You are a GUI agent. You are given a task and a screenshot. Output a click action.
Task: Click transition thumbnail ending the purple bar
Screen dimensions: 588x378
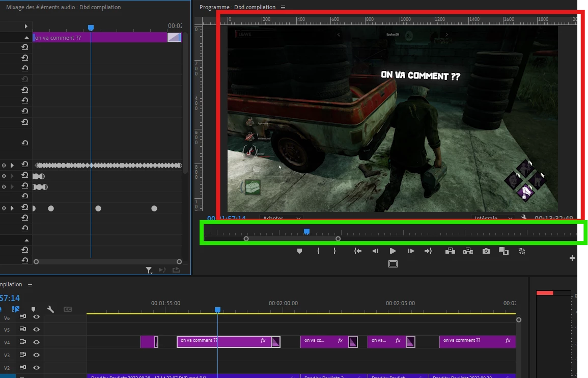tap(174, 37)
